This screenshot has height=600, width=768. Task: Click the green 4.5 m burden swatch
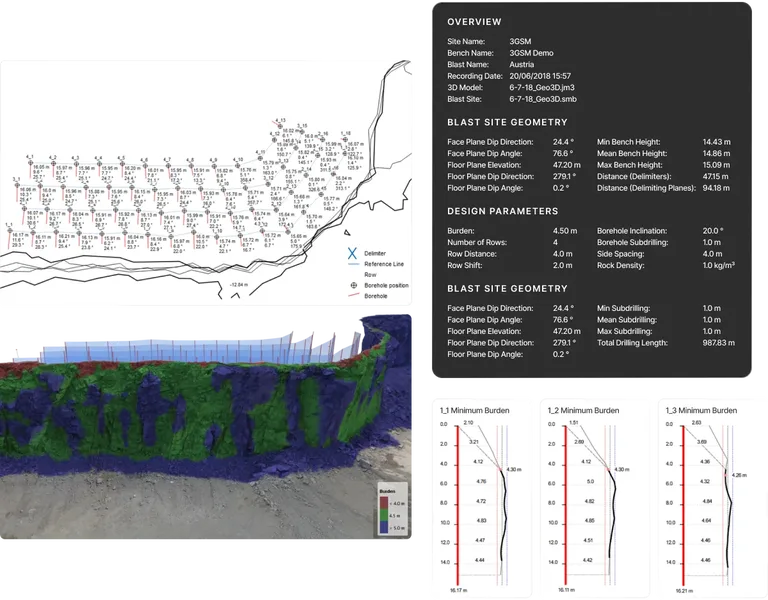[x=384, y=515]
